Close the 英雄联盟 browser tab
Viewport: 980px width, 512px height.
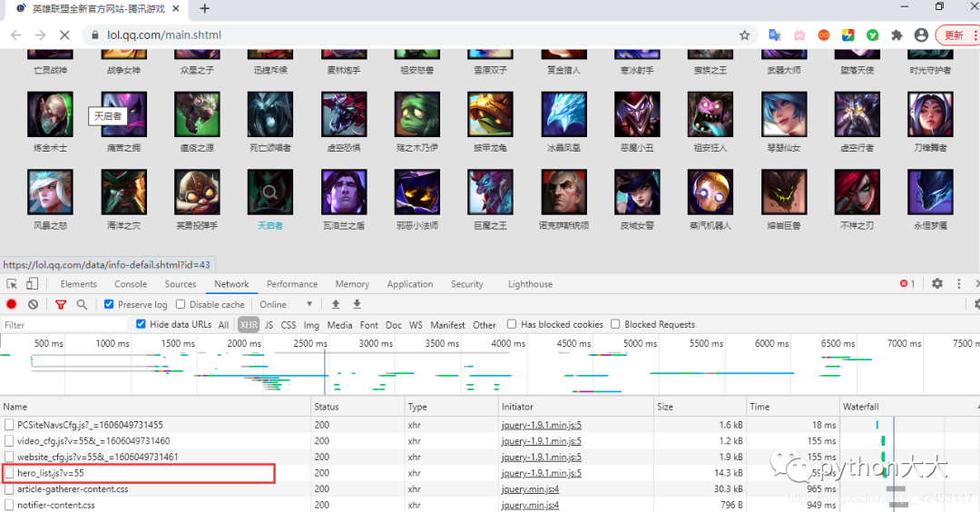pos(176,9)
